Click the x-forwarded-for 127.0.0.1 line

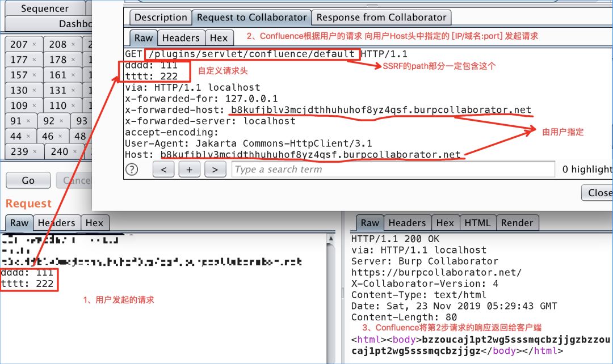point(201,99)
